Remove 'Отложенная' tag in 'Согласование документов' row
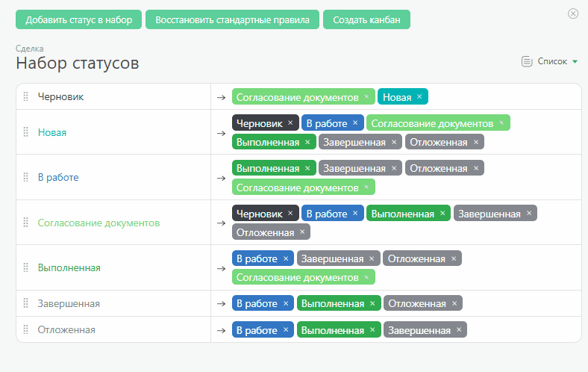This screenshot has width=588, height=372. [302, 232]
